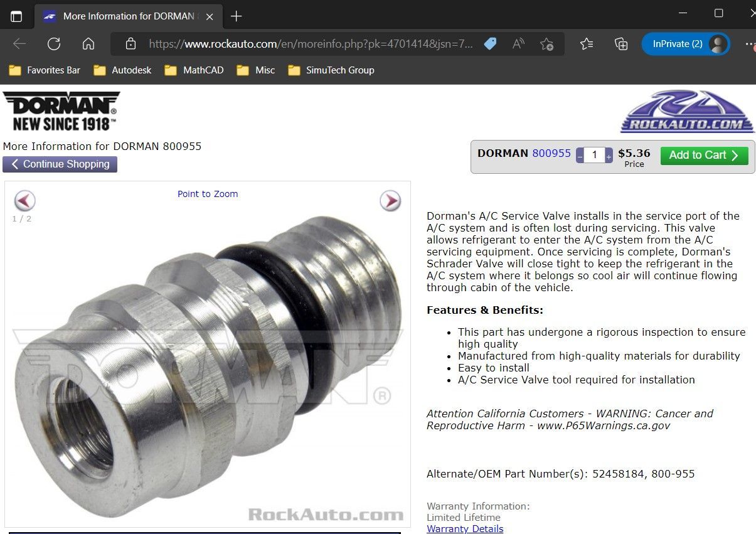Add the DORMAN valve to cart
This screenshot has height=534, width=756.
[x=704, y=156]
